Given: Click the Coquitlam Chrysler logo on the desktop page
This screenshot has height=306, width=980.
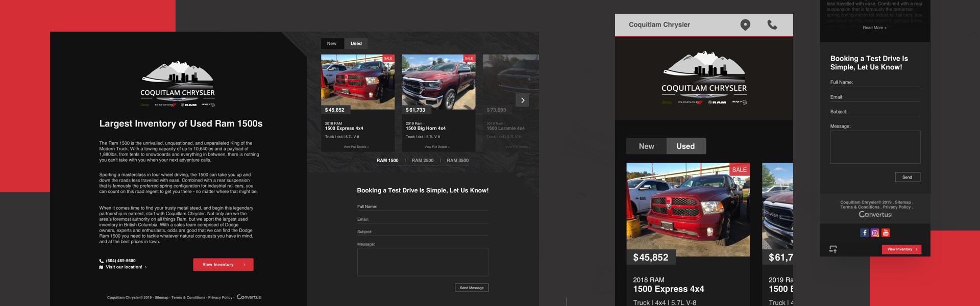Looking at the screenshot, I should click(x=178, y=84).
